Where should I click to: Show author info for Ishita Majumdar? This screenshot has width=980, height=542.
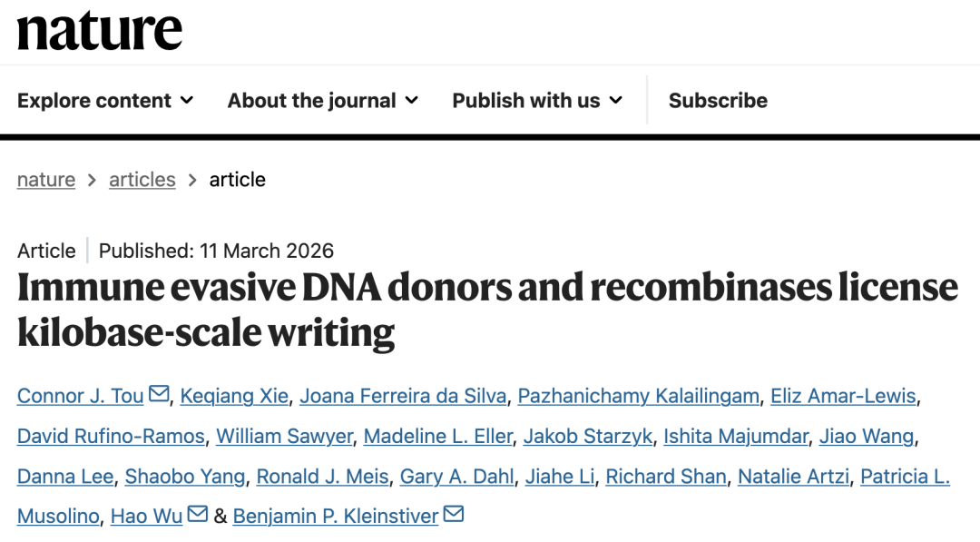(x=735, y=436)
